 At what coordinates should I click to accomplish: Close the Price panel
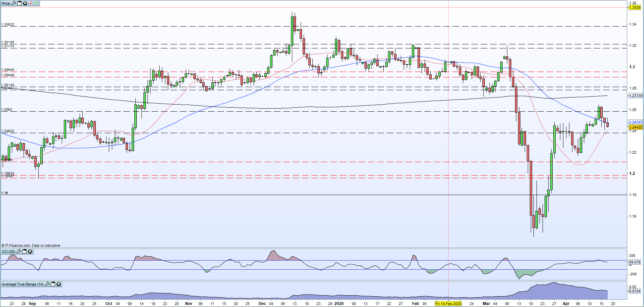coord(25,3)
